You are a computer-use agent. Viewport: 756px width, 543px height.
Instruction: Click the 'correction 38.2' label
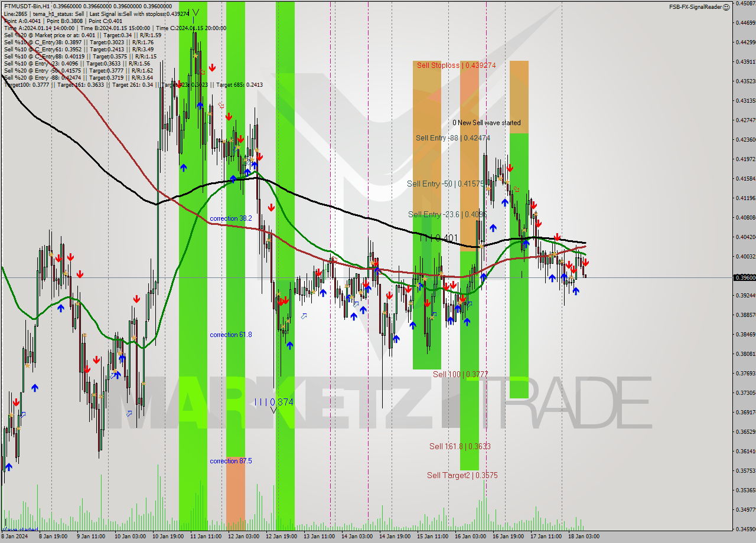click(231, 218)
